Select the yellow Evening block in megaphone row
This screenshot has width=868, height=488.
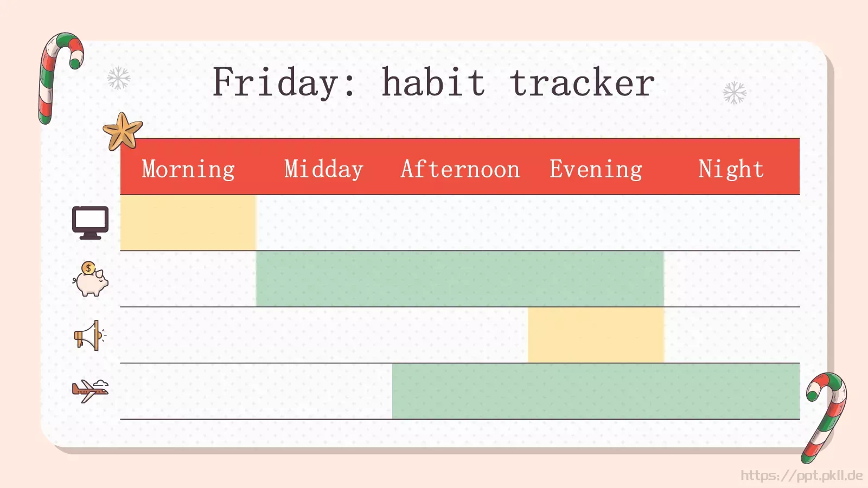tap(596, 335)
